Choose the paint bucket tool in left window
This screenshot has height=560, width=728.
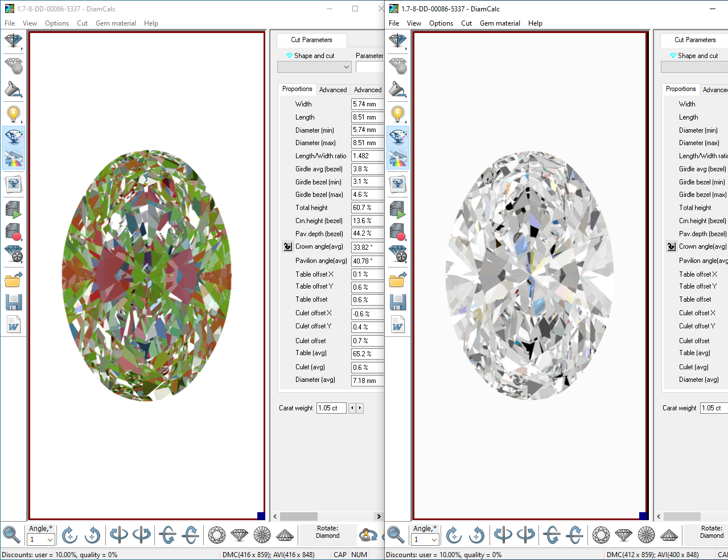point(13,89)
